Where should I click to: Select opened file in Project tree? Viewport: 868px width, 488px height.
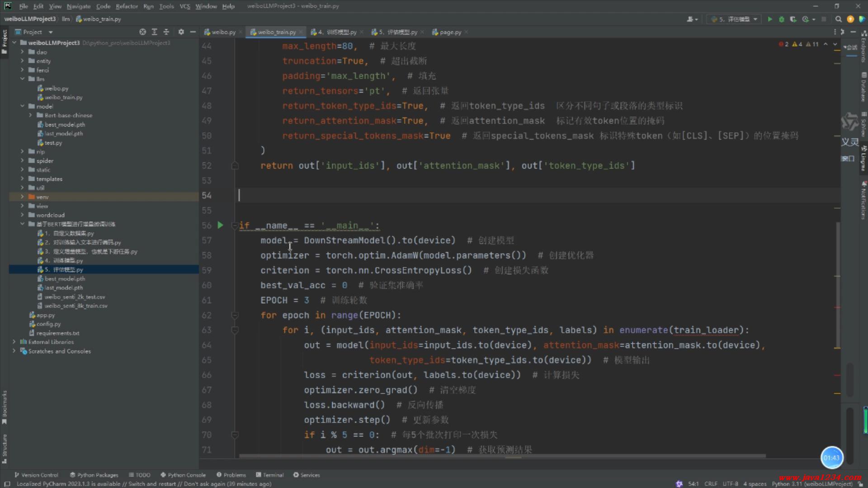(x=143, y=32)
